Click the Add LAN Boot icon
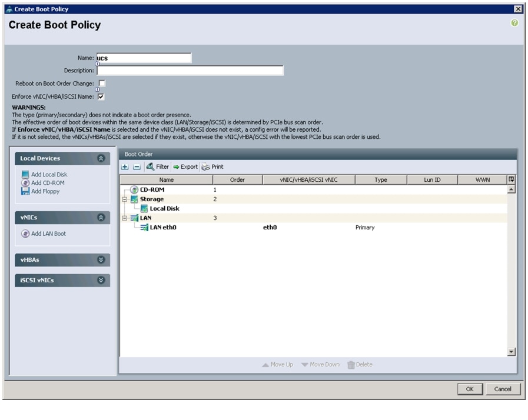The height and width of the screenshot is (420, 528). (x=25, y=234)
